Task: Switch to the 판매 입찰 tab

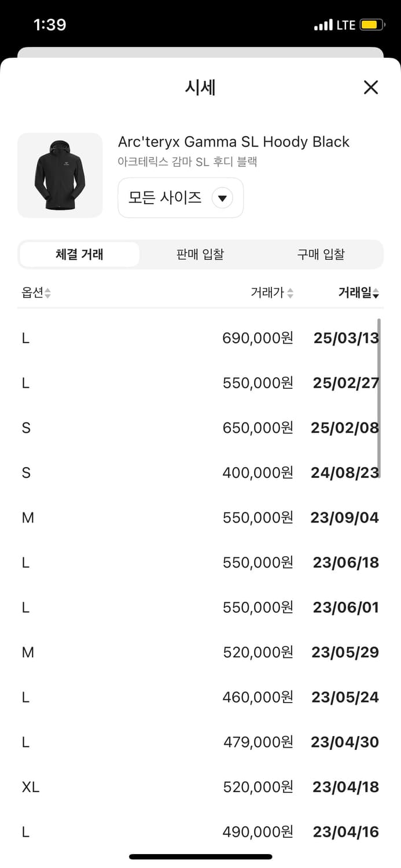Action: [x=200, y=255]
